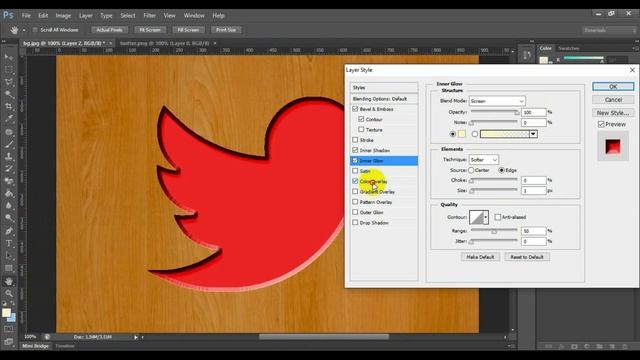Select the Hand tool in toolbox
Viewport: 640px width, 360px height.
[9, 281]
